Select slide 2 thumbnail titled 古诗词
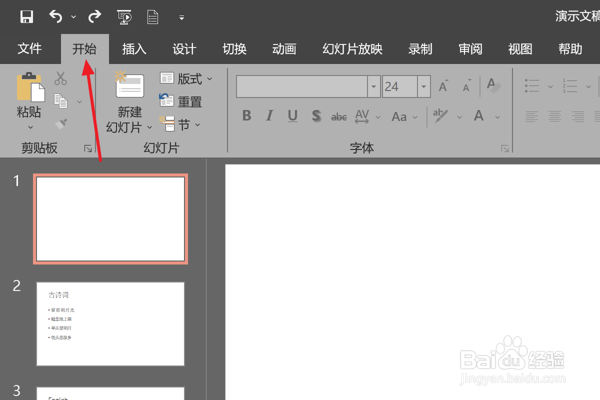This screenshot has height=400, width=600. (111, 324)
